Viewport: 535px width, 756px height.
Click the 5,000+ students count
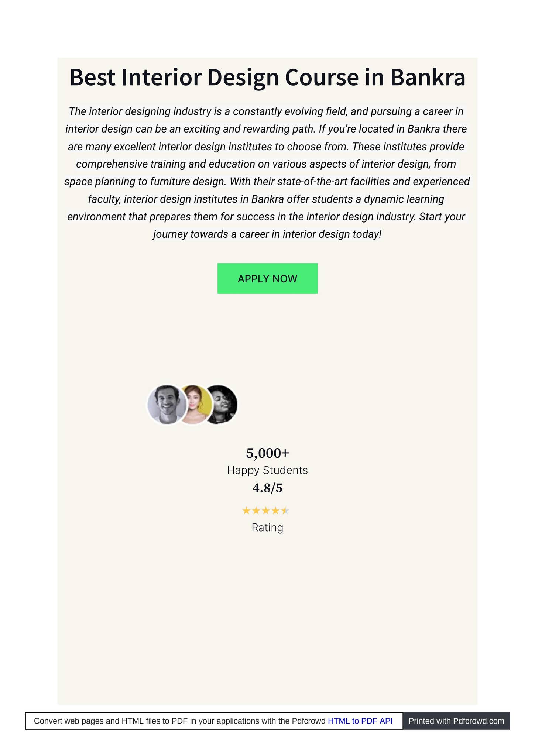coord(267,453)
